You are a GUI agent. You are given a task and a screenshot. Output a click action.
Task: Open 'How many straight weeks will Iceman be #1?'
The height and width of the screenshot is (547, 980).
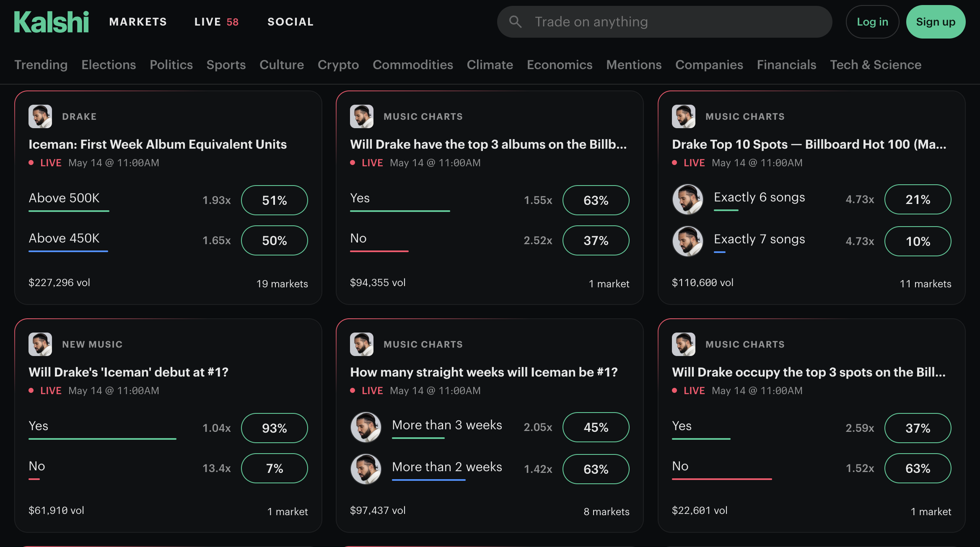tap(484, 372)
